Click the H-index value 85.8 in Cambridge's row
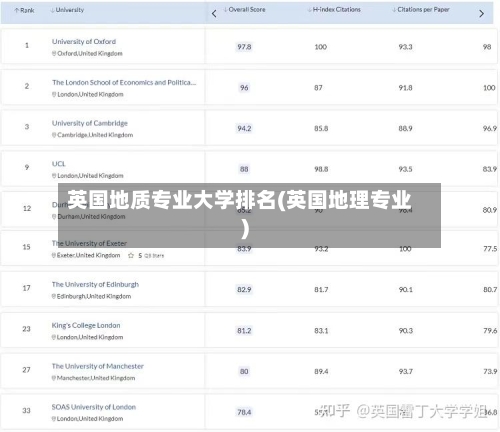Screen dimensions: 500x432 tap(321, 128)
